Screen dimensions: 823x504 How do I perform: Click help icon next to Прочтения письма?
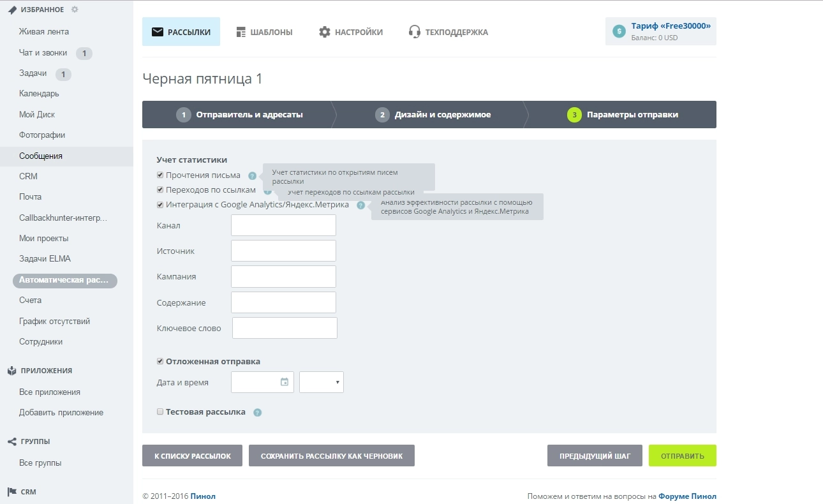coord(253,176)
